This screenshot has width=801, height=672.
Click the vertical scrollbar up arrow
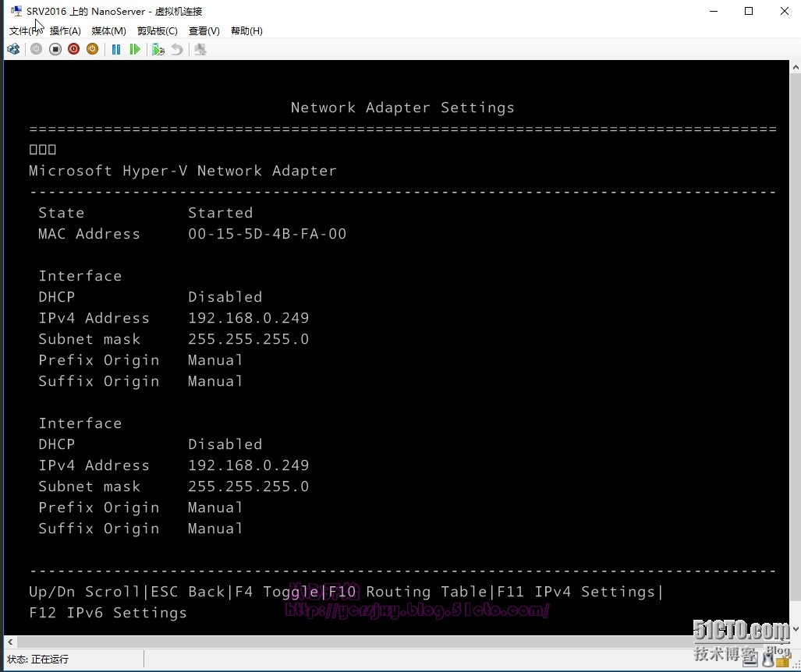pyautogui.click(x=796, y=67)
